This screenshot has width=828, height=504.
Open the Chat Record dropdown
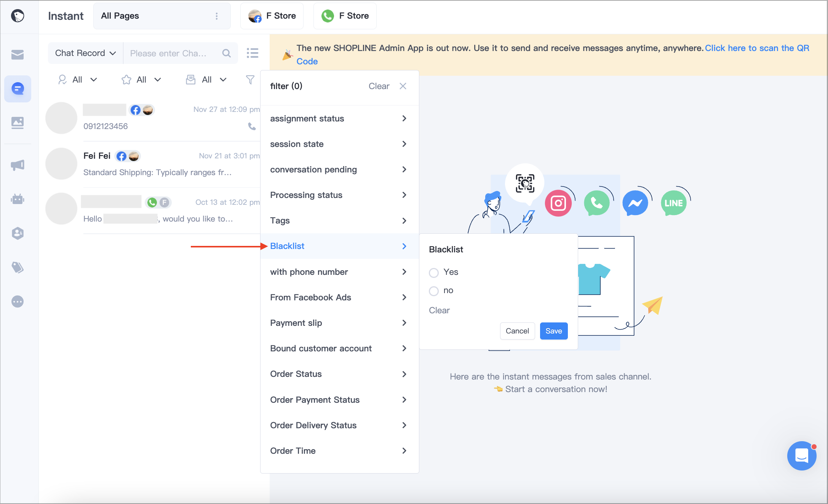tap(86, 53)
